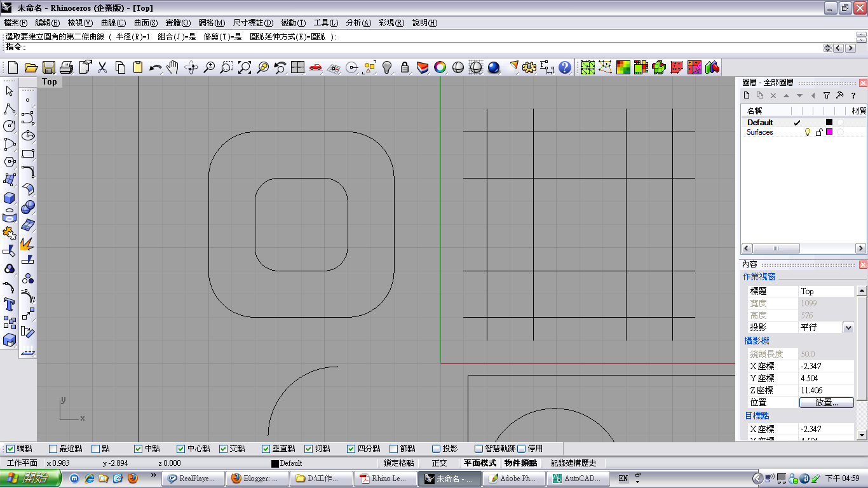Open the four-viewport layout icon

298,67
